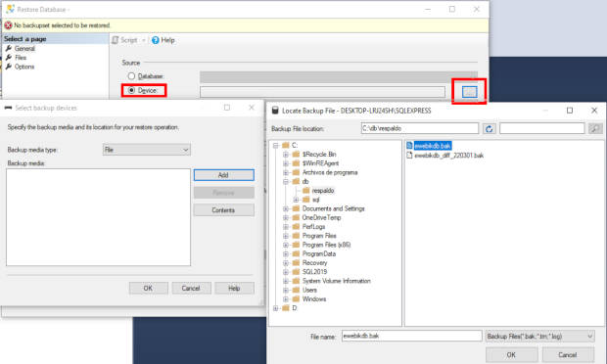This screenshot has height=364, width=607.
Task: Collapse the db folder node
Action: [286, 181]
